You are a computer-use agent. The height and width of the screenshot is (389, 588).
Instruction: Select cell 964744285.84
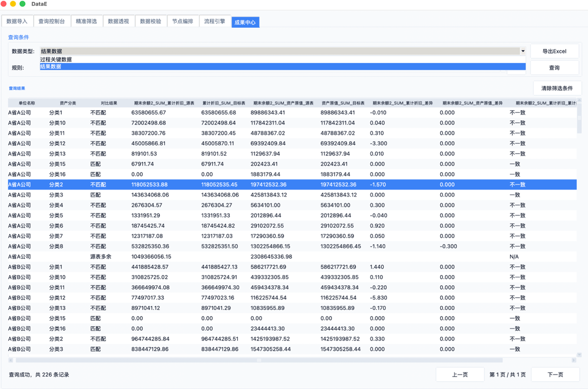tap(151, 339)
